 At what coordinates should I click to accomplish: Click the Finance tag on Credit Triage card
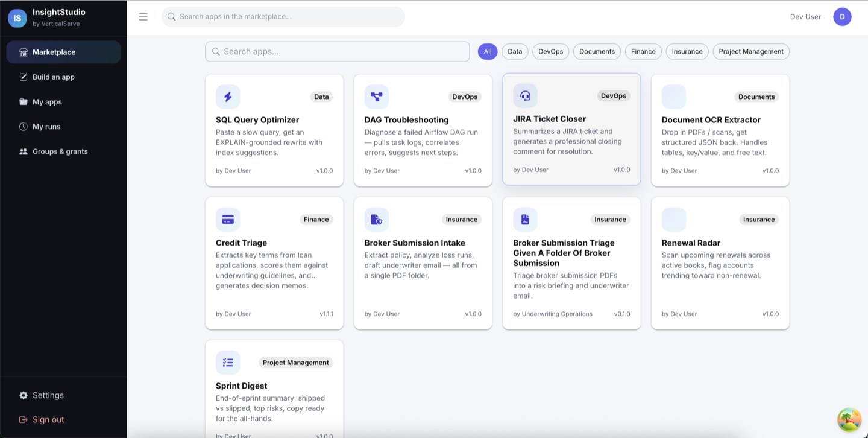click(316, 220)
